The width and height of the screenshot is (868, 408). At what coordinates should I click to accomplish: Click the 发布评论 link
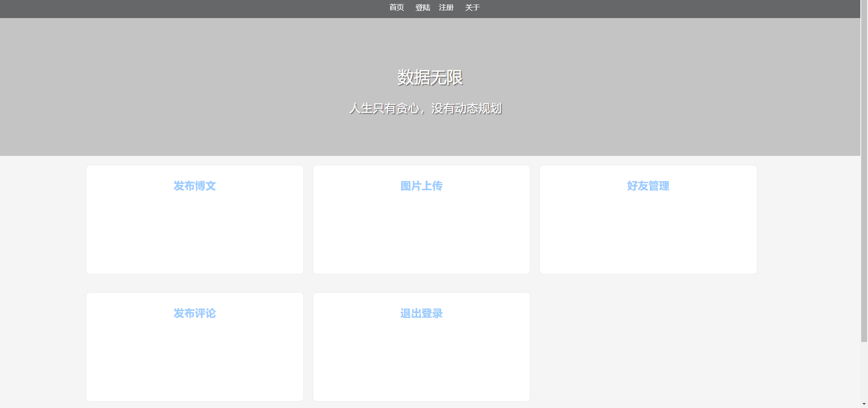coord(194,314)
